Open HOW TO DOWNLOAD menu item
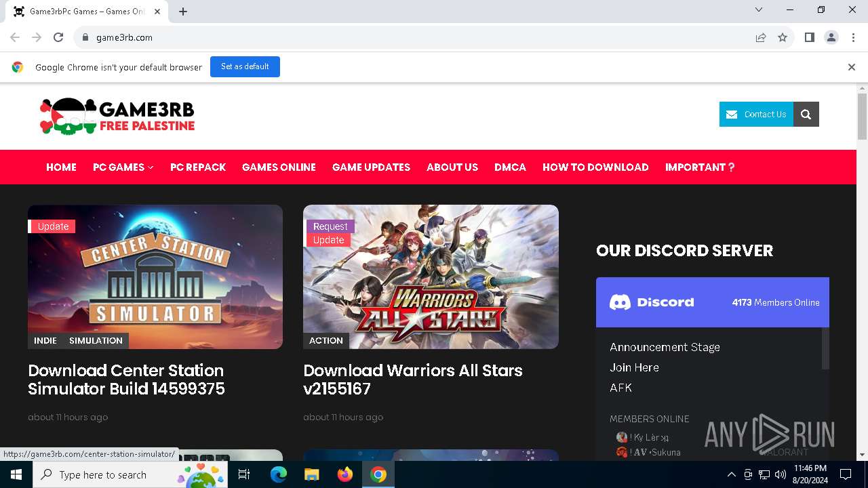Image resolution: width=868 pixels, height=488 pixels. point(595,167)
